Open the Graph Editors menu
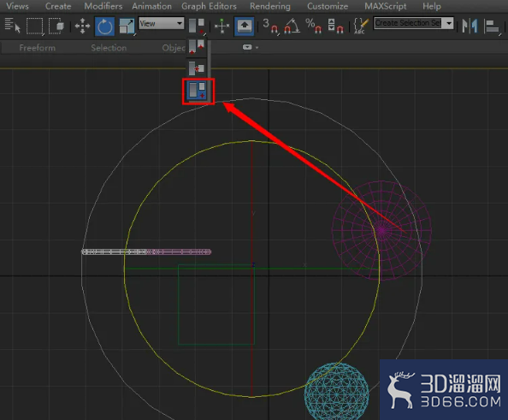Image resolution: width=508 pixels, height=420 pixels. click(209, 6)
